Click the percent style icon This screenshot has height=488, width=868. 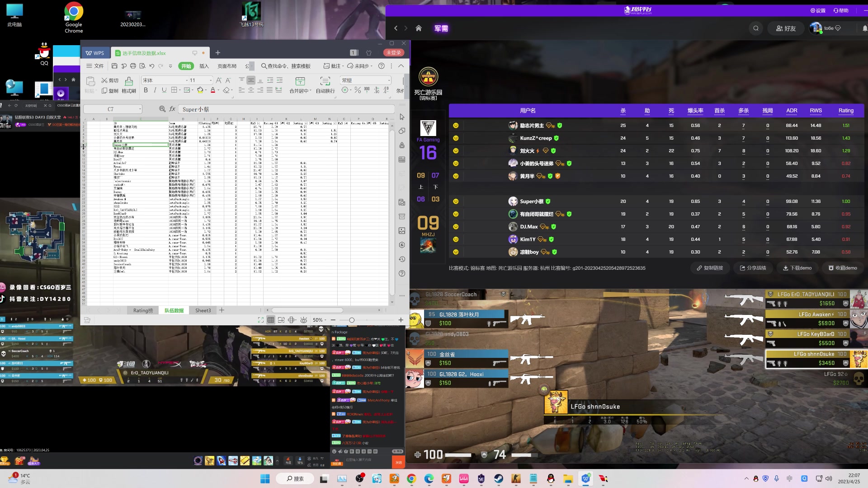pos(358,90)
